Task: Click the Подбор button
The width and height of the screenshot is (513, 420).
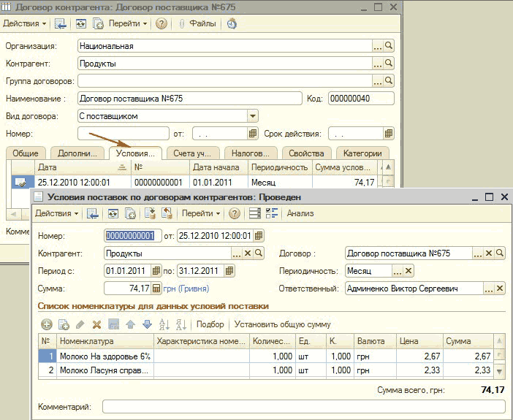Action: point(210,324)
